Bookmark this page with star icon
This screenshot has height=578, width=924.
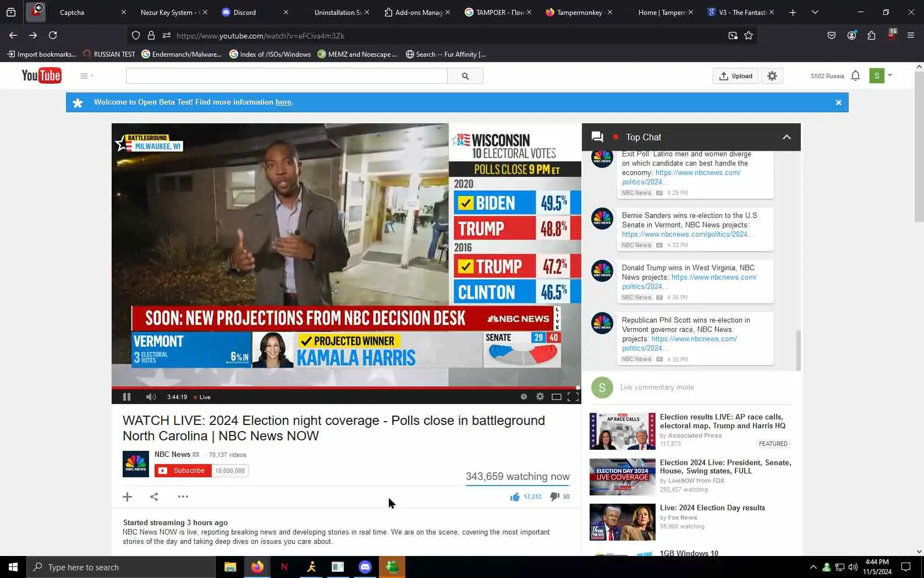[x=749, y=36]
